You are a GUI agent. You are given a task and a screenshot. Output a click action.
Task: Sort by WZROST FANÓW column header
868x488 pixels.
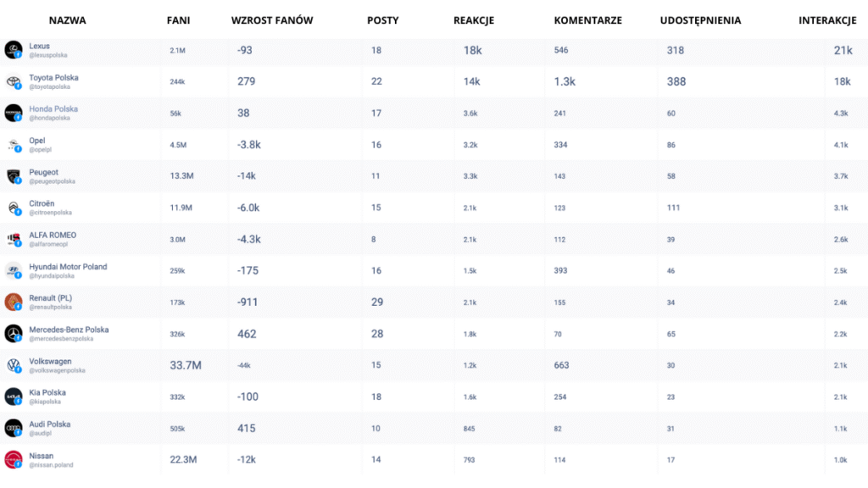(272, 20)
